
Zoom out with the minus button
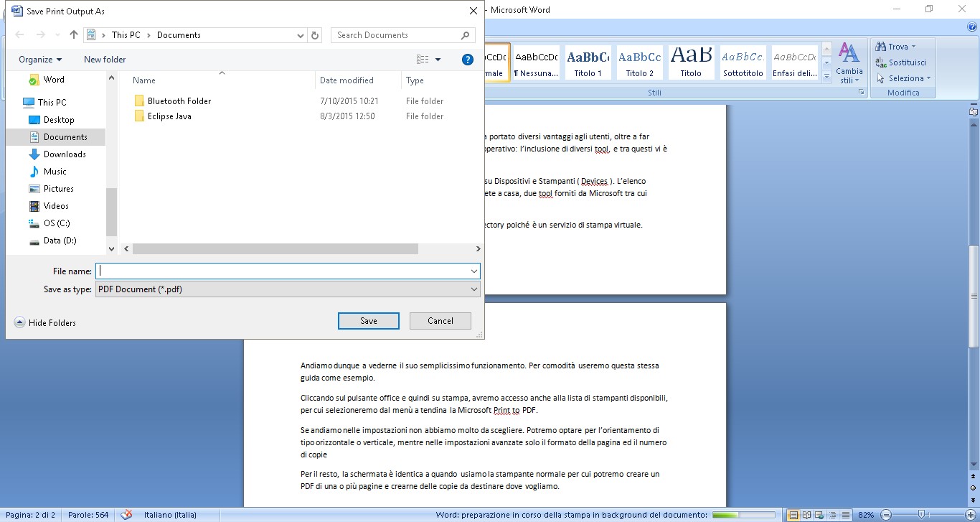pos(886,515)
